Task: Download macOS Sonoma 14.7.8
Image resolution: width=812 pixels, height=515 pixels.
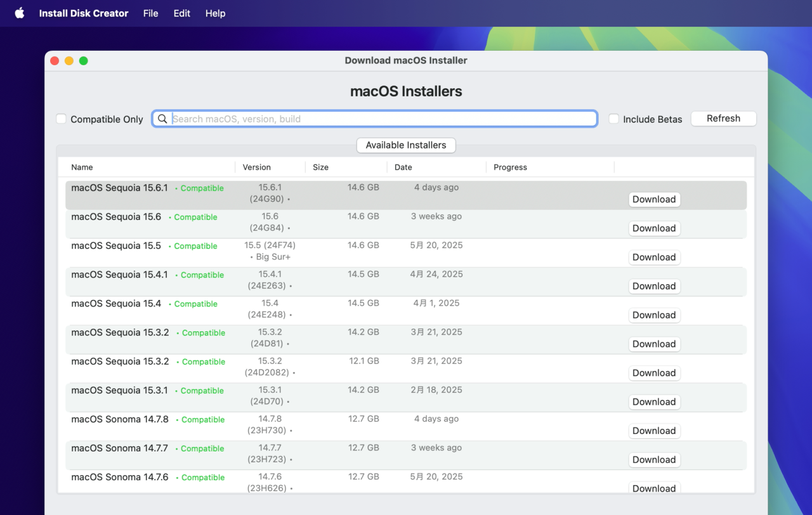Action: [x=654, y=431]
